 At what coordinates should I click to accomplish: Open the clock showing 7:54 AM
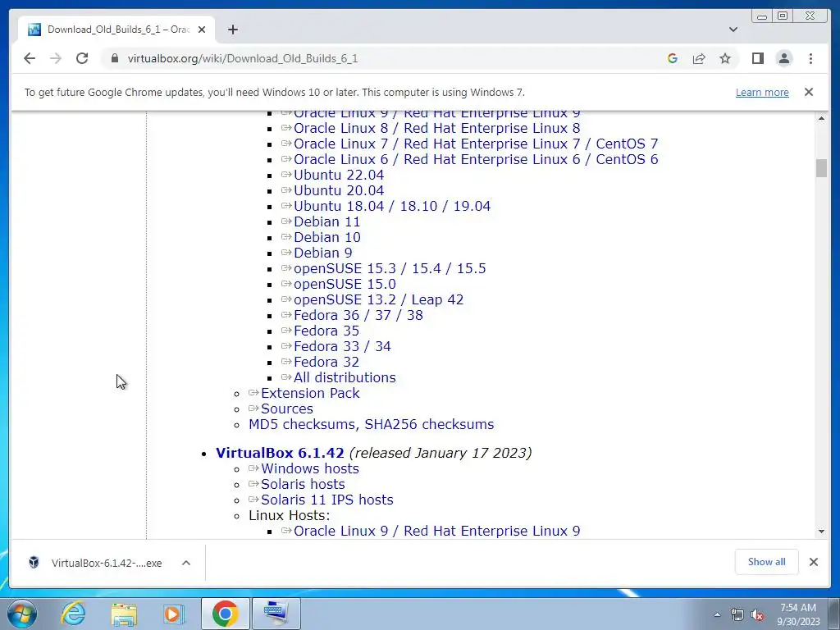point(798,614)
